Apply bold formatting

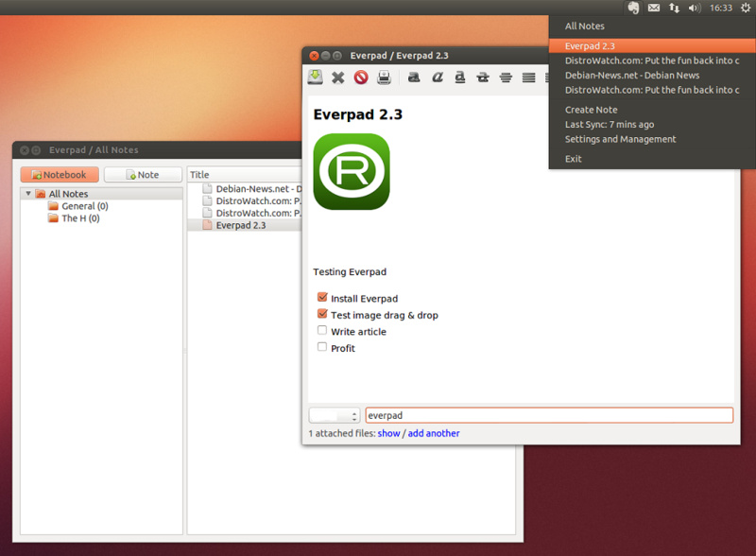tap(414, 78)
